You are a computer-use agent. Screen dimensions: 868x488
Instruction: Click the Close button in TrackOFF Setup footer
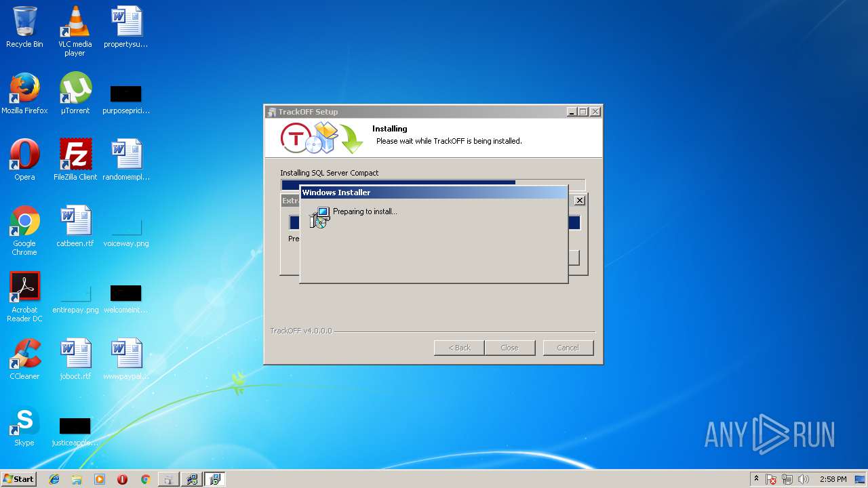click(x=509, y=348)
